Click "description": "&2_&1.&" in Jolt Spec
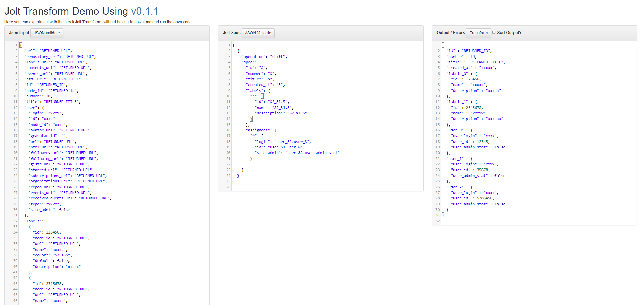Viewport: 644px width, 305px height. tap(280, 113)
